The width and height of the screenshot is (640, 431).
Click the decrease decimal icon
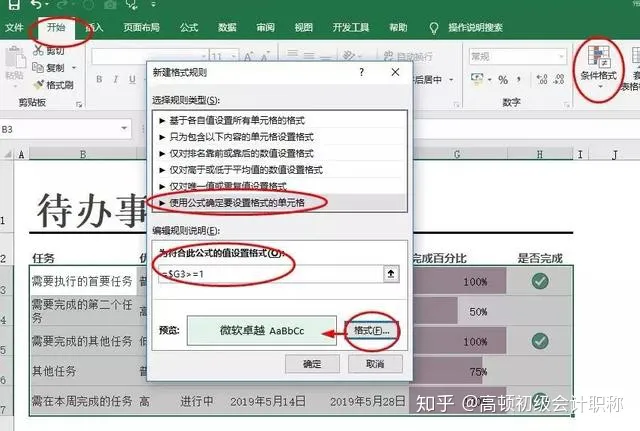point(558,79)
